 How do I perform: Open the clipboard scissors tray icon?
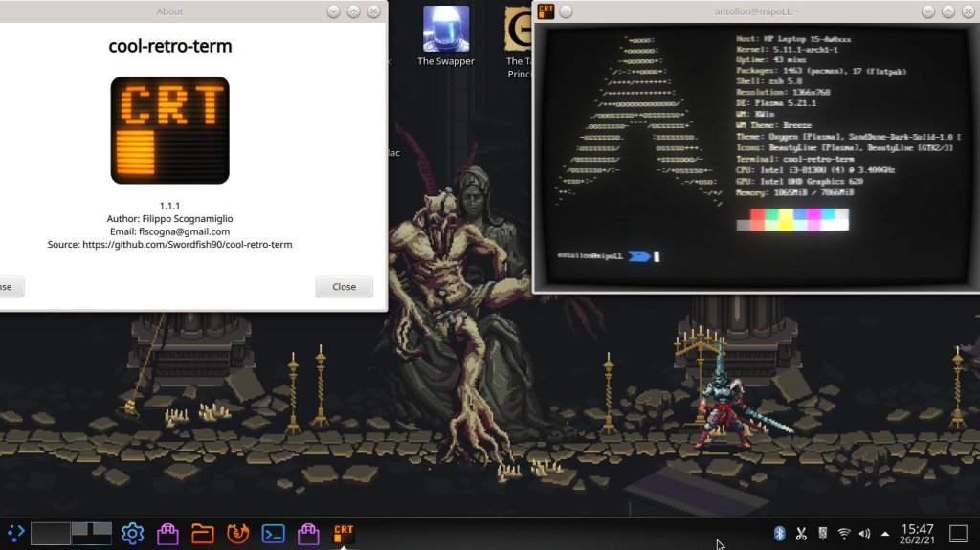(x=801, y=533)
